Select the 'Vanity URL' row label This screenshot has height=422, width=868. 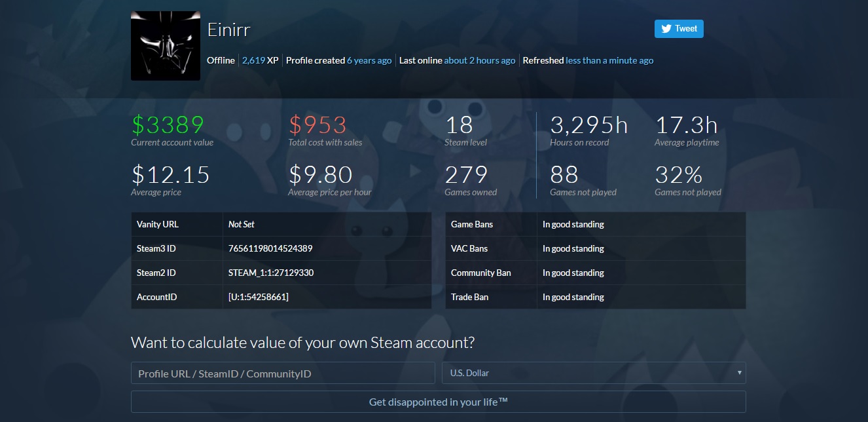point(158,224)
